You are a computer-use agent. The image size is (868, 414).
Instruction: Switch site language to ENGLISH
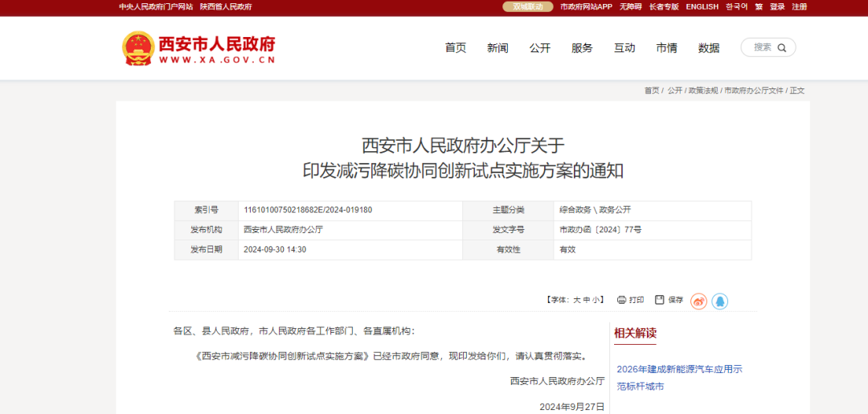tap(702, 6)
